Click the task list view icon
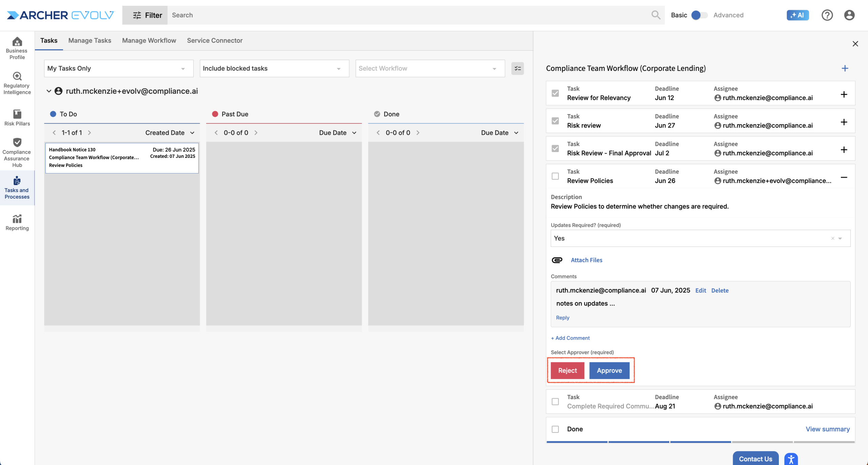Viewport: 868px width, 465px height. (x=517, y=69)
